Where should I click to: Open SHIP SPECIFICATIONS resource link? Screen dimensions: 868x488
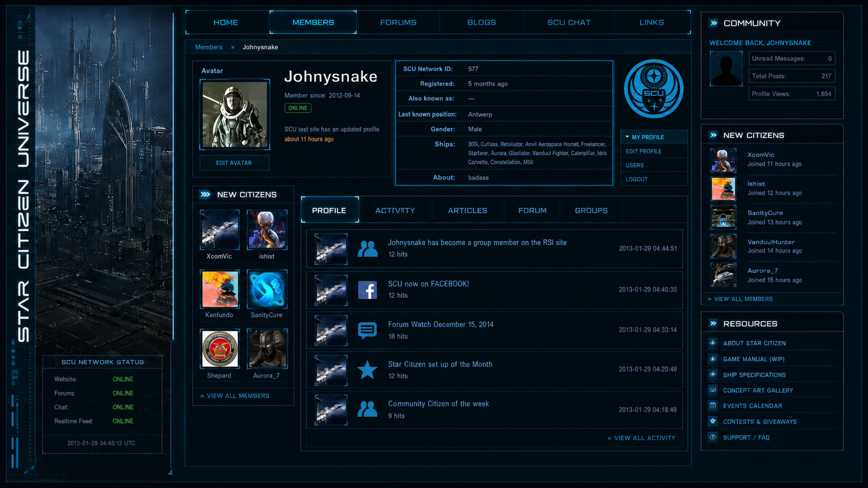coord(754,375)
